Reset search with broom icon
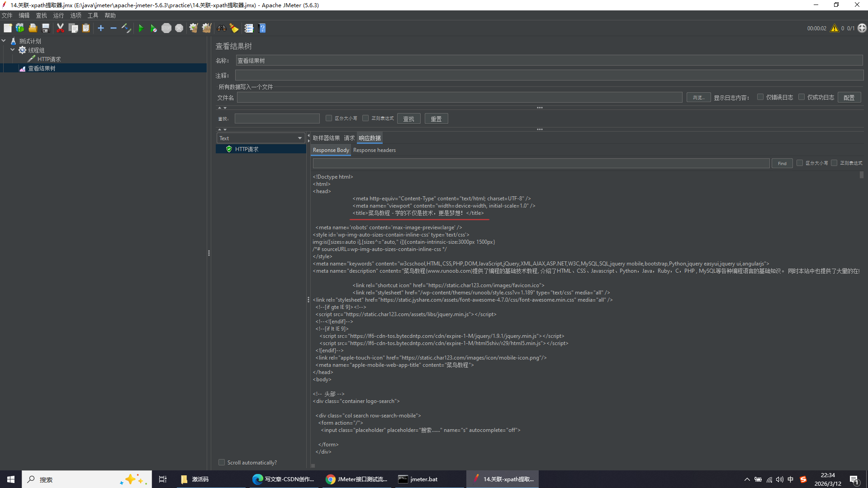868x488 pixels. tap(234, 28)
